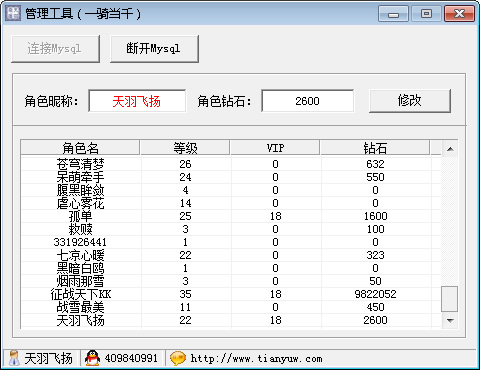This screenshot has width=480, height=370.
Task: Click the 断开Mysql button
Action: coord(154,49)
